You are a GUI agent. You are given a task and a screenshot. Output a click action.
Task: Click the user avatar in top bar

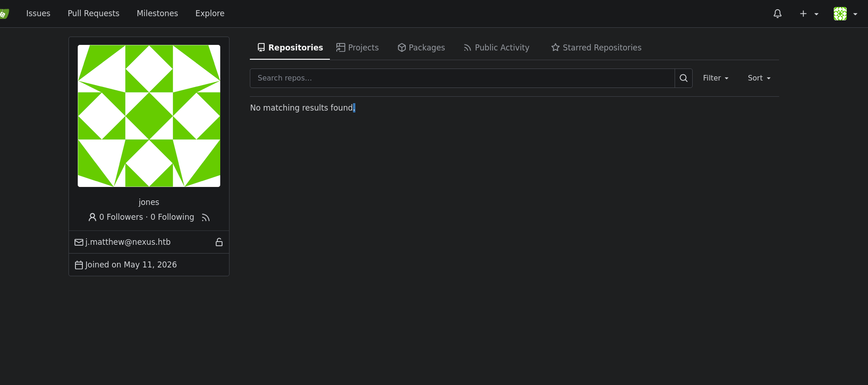coord(840,13)
